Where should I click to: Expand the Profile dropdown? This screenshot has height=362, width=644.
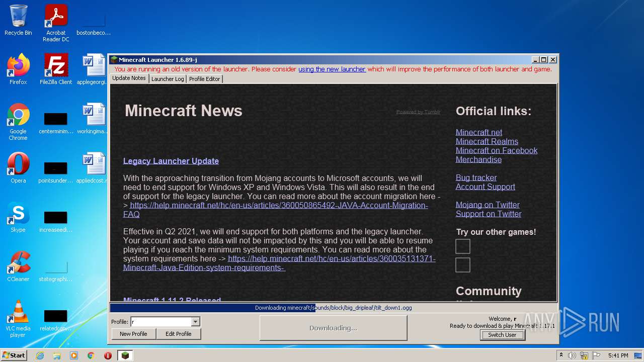tap(196, 322)
